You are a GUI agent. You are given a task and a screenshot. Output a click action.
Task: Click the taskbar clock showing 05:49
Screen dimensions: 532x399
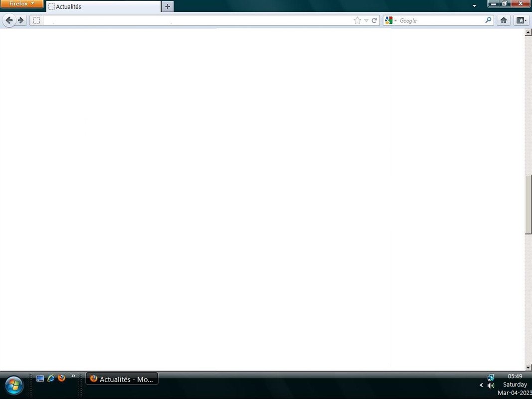(515, 376)
